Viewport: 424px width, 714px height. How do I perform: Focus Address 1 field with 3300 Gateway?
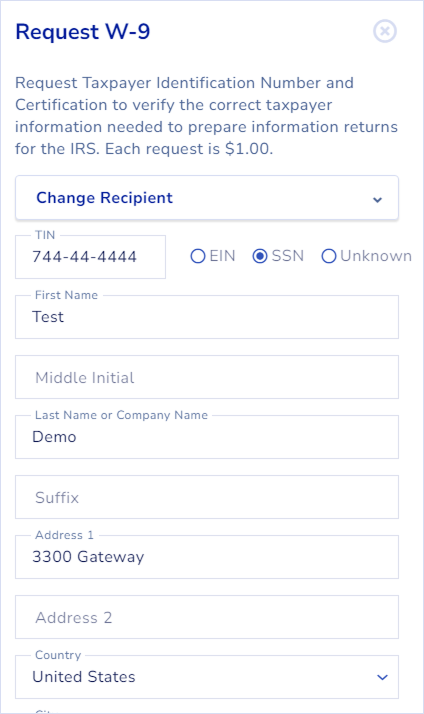[207, 557]
